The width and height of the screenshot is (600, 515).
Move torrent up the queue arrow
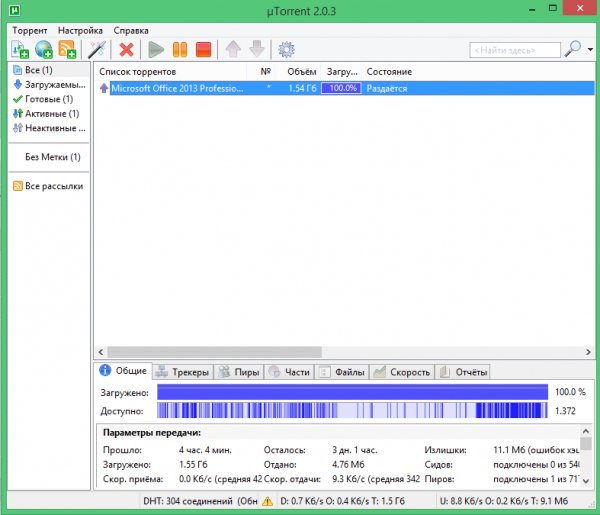pyautogui.click(x=233, y=50)
